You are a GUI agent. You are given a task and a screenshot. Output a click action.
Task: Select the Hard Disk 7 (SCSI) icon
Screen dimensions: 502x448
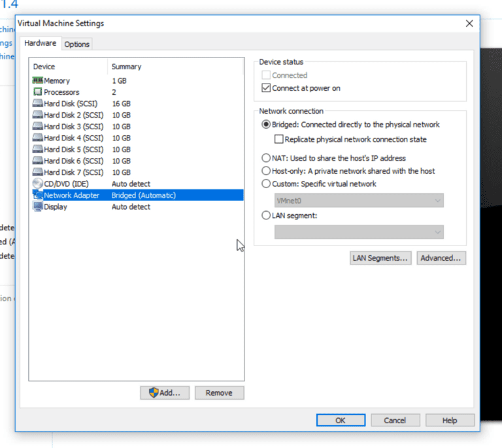coord(37,172)
